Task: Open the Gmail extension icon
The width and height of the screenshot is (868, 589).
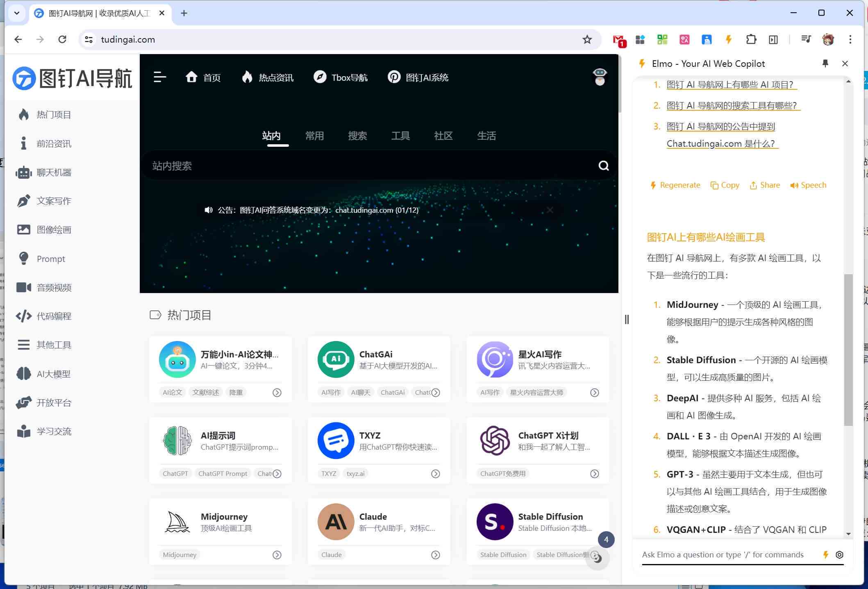Action: point(619,40)
